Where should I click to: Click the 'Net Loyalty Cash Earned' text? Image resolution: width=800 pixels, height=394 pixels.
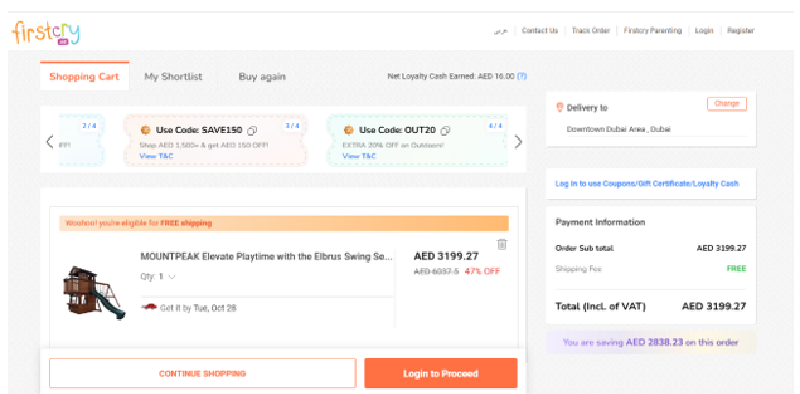pos(451,77)
